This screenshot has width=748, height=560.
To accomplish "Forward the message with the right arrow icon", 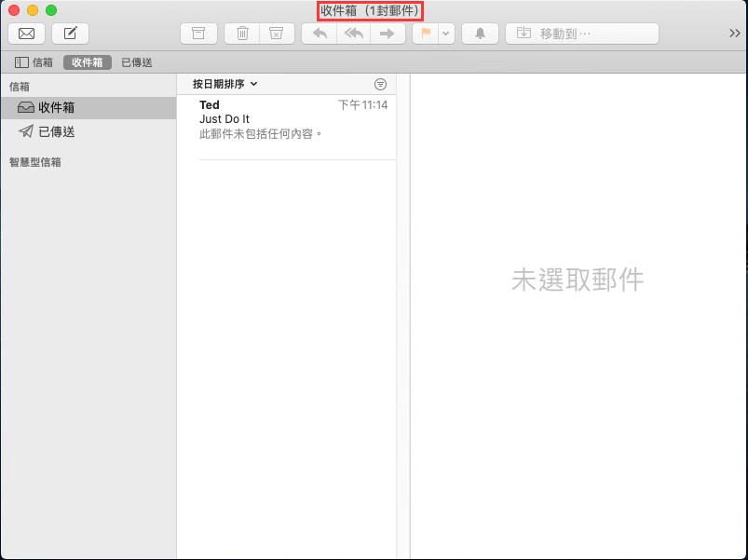I will tap(387, 34).
